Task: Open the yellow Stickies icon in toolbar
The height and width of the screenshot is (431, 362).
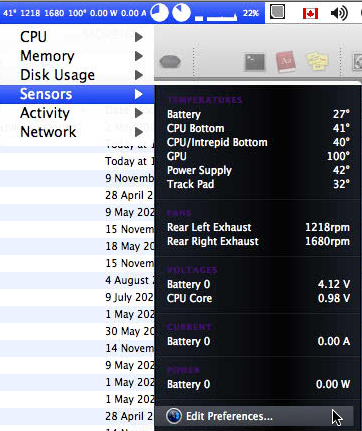Action: (x=317, y=61)
